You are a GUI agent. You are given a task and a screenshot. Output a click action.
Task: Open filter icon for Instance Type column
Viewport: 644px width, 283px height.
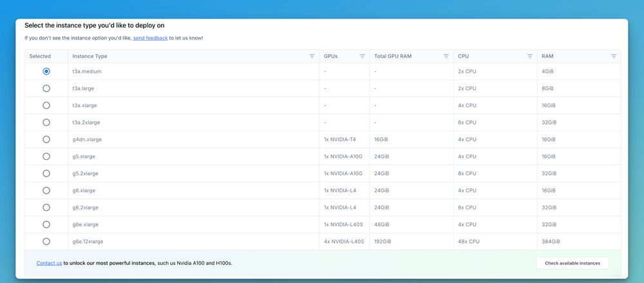click(312, 56)
